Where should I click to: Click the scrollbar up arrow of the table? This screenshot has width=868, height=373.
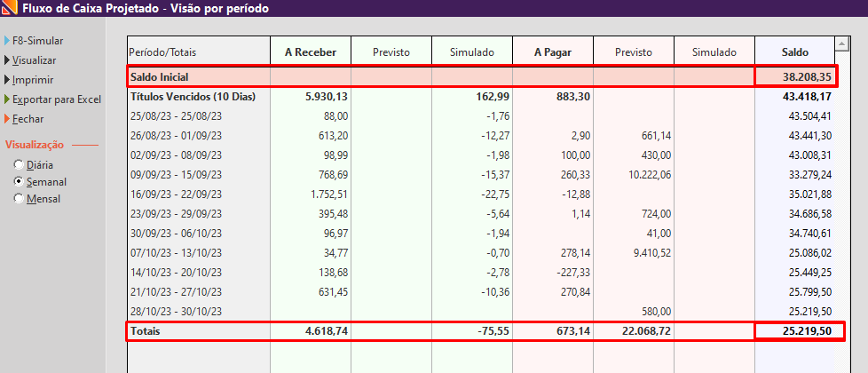tap(842, 44)
